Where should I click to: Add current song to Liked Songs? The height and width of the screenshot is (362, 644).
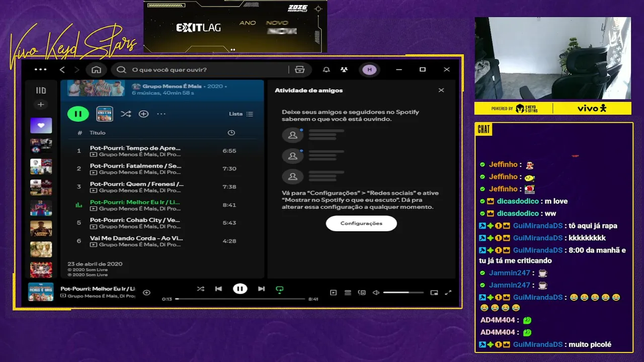146,293
